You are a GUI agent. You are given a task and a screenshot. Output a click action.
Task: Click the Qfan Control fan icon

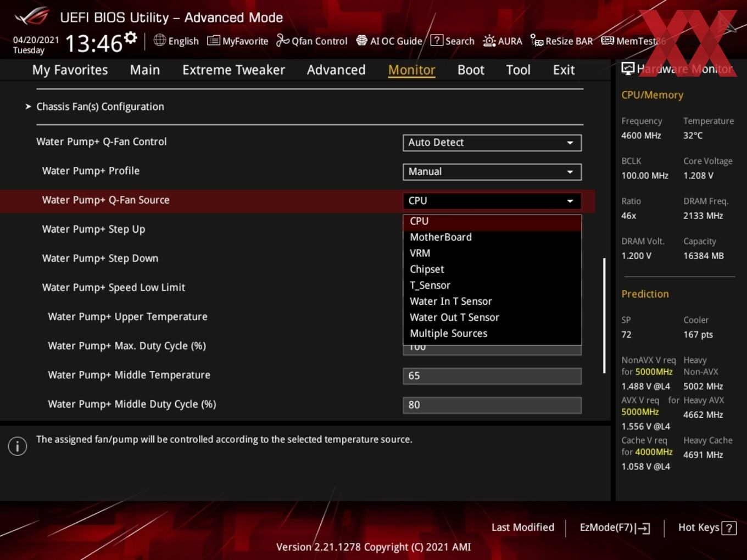click(x=282, y=40)
